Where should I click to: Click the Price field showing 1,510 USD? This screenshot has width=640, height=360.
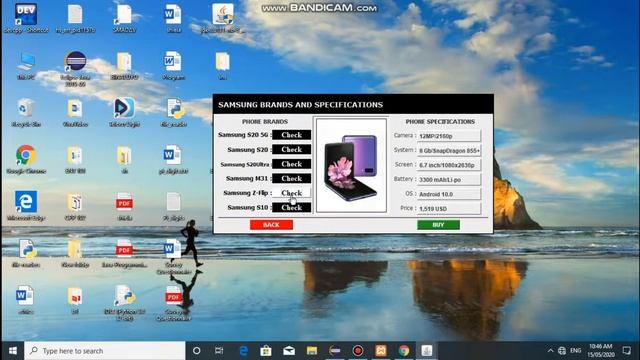pos(449,209)
